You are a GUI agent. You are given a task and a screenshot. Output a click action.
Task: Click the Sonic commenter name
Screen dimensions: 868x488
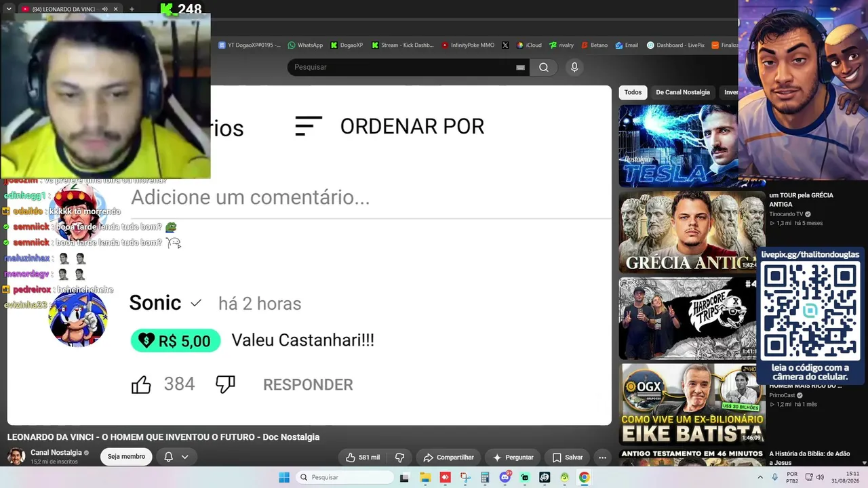coord(155,303)
